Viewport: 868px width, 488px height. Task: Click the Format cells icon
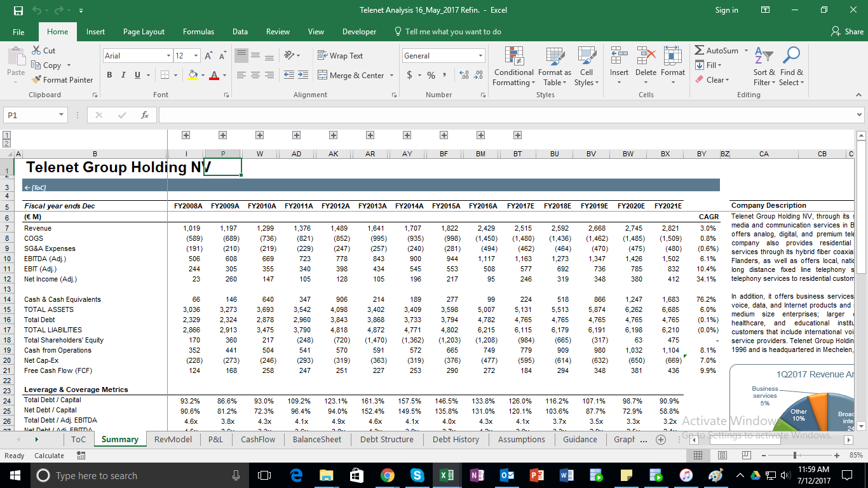click(673, 56)
